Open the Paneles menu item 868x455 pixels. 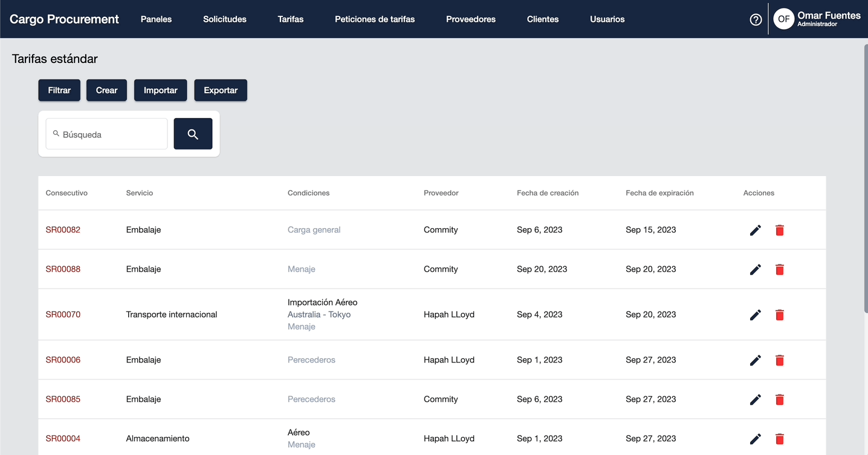coord(156,19)
